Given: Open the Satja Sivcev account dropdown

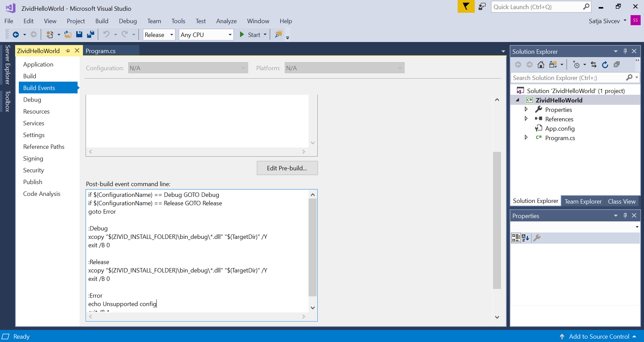Looking at the screenshot, I should (x=625, y=20).
